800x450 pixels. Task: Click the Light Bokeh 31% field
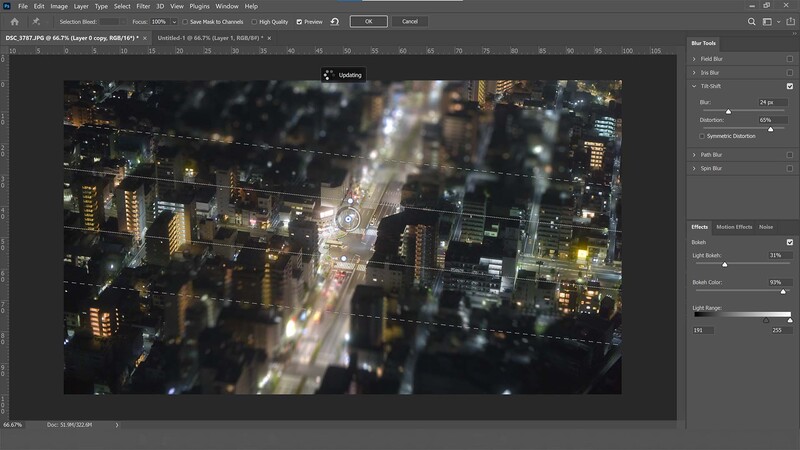[x=780, y=255]
